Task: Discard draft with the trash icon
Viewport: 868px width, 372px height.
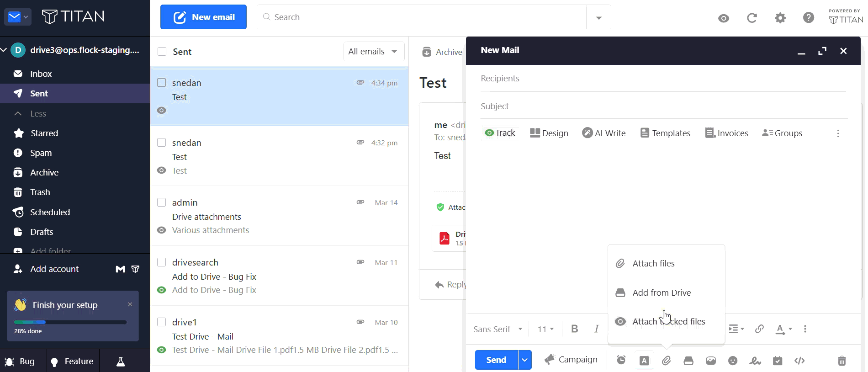Action: [842, 361]
